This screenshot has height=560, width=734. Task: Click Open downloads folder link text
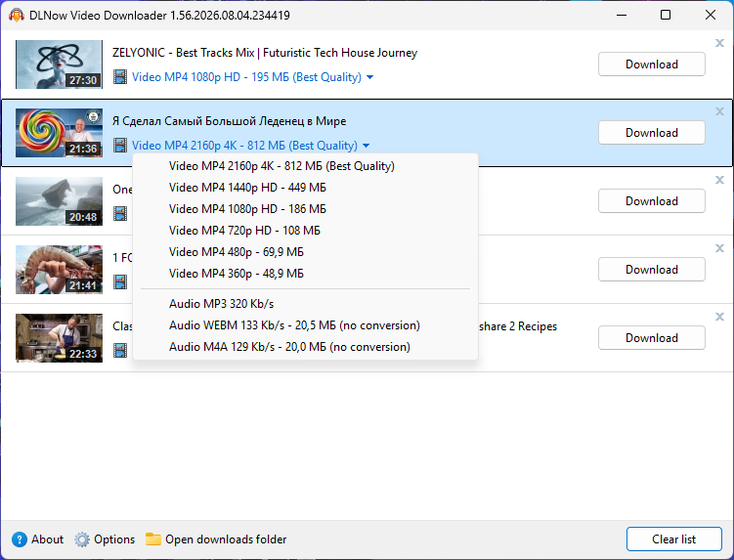point(226,539)
